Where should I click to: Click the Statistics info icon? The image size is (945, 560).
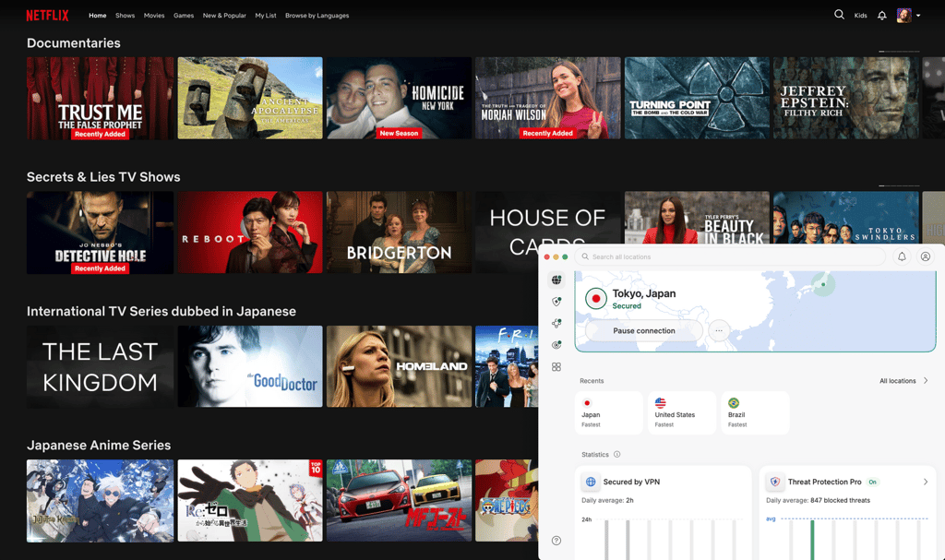(x=616, y=455)
